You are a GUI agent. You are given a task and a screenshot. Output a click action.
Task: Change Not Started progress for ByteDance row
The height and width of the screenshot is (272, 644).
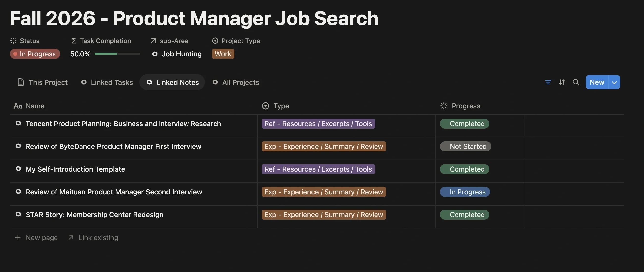(465, 146)
